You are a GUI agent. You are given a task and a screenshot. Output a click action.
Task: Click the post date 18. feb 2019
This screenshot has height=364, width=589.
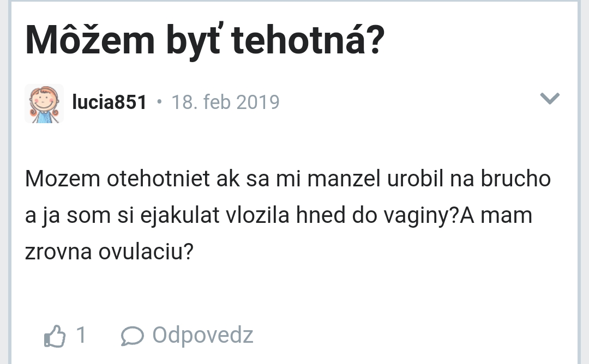click(x=225, y=102)
